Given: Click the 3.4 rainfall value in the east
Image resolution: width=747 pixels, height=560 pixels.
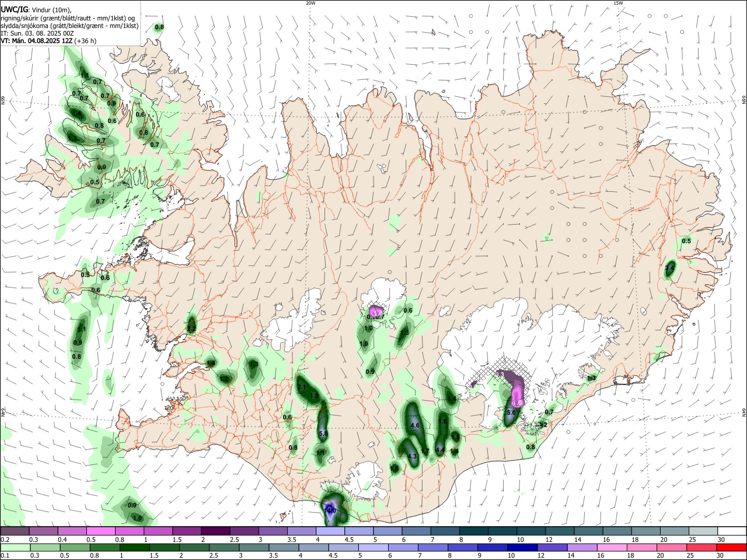Looking at the screenshot, I should pos(670,268).
